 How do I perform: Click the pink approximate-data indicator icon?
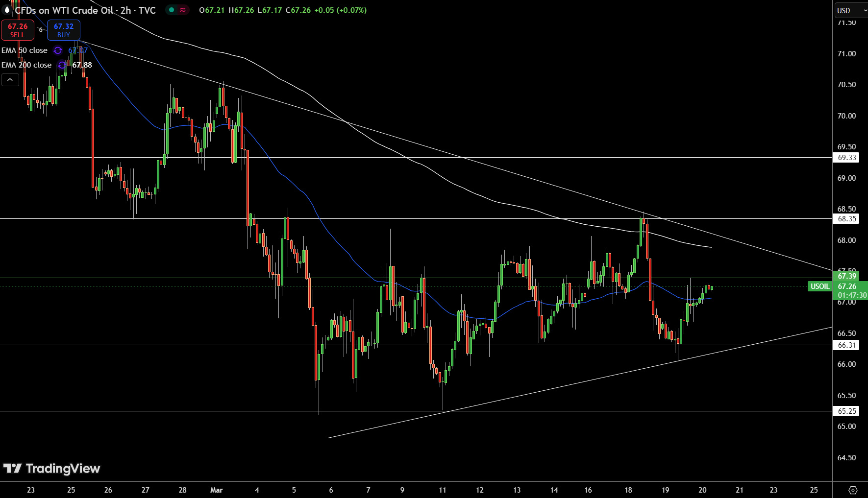tap(183, 10)
